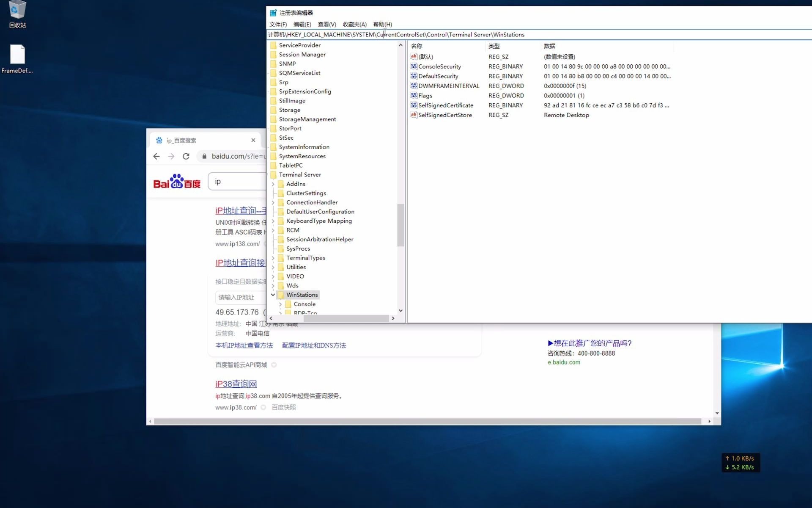Select the Terminal Server folder in tree
The width and height of the screenshot is (812, 508).
pos(300,175)
